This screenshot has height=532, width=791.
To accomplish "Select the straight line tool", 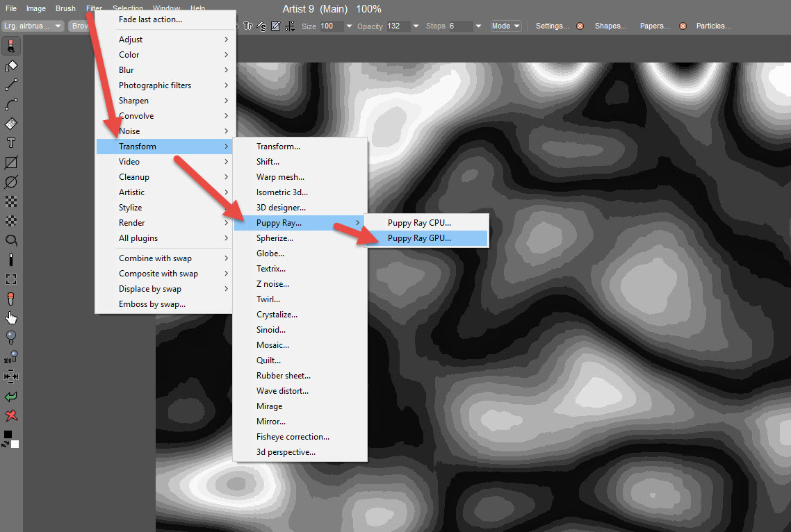I will click(11, 85).
